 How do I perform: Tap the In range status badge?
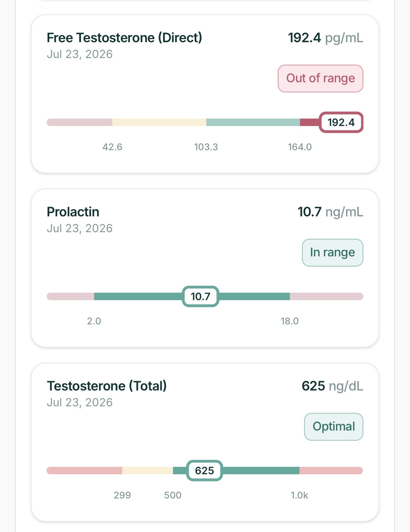tap(332, 253)
